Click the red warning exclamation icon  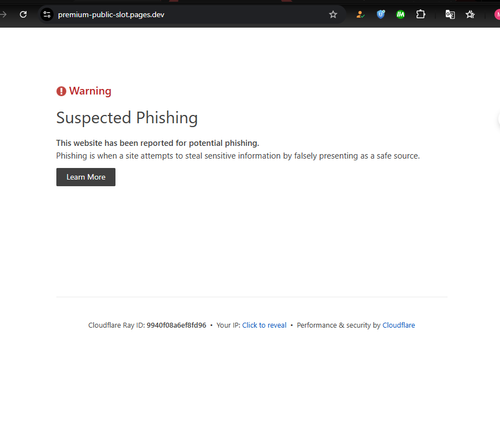click(x=61, y=91)
